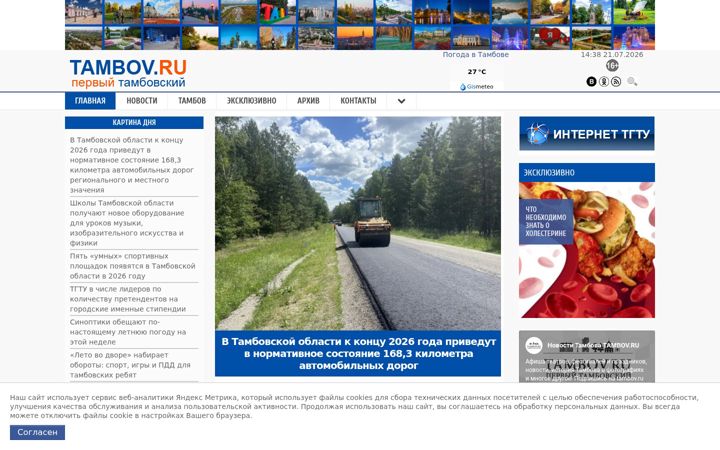Click the TAMBOV.RU site logo
This screenshot has width=720, height=450.
[x=128, y=73]
